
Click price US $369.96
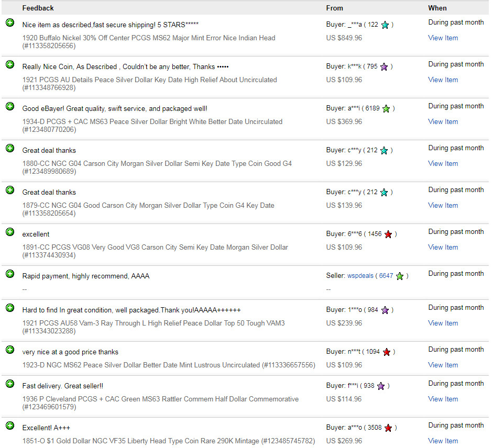(x=344, y=121)
